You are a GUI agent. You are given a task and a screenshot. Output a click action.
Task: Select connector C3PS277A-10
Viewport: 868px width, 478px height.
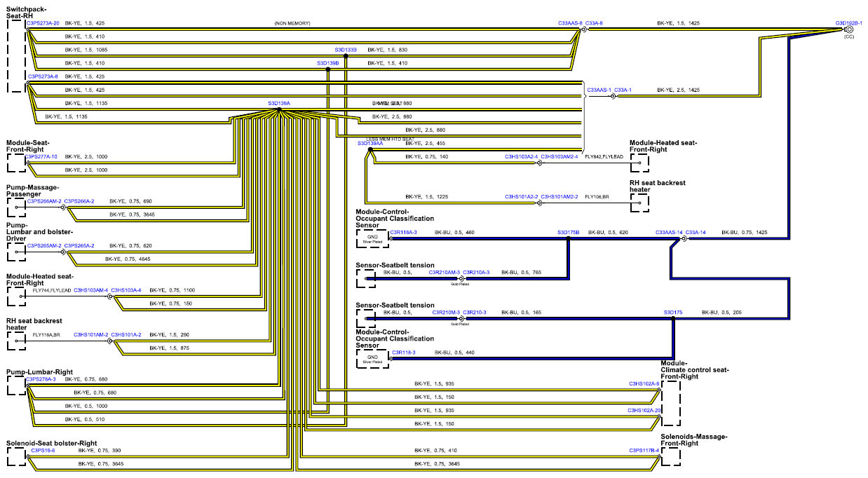pyautogui.click(x=42, y=156)
